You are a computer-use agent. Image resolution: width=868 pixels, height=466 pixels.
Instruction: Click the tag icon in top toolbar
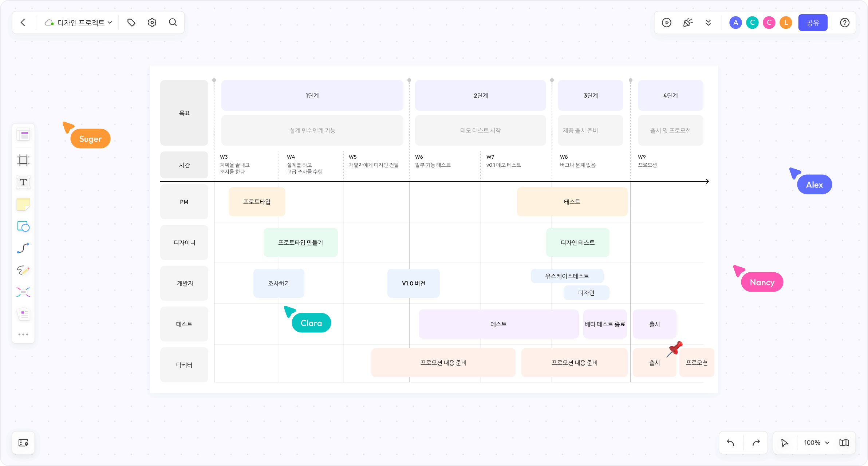(x=131, y=23)
